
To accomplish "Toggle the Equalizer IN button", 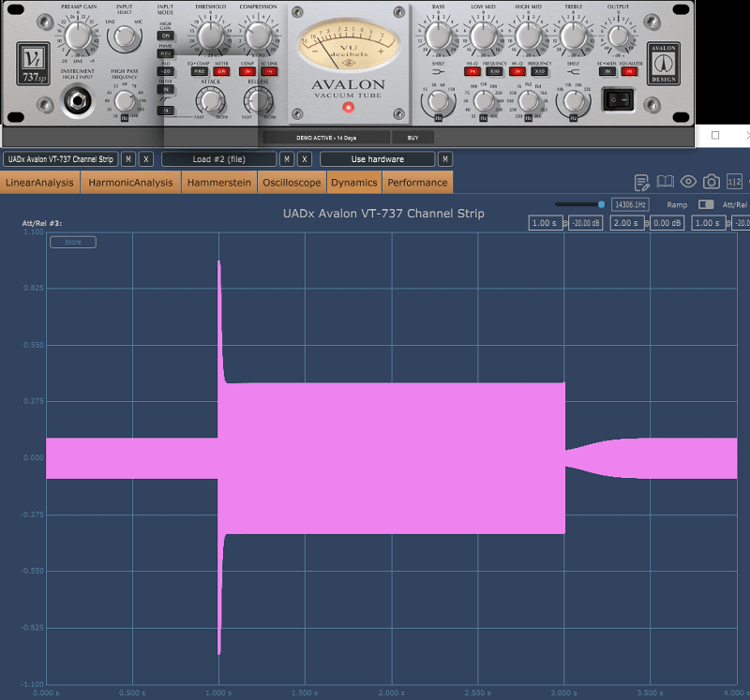I will 629,72.
